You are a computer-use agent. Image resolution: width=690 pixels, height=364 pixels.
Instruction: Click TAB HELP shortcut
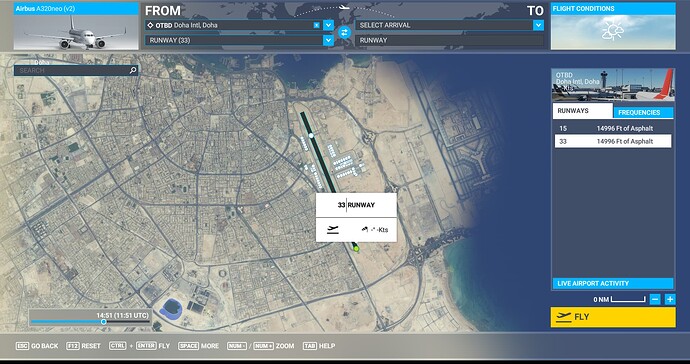319,346
